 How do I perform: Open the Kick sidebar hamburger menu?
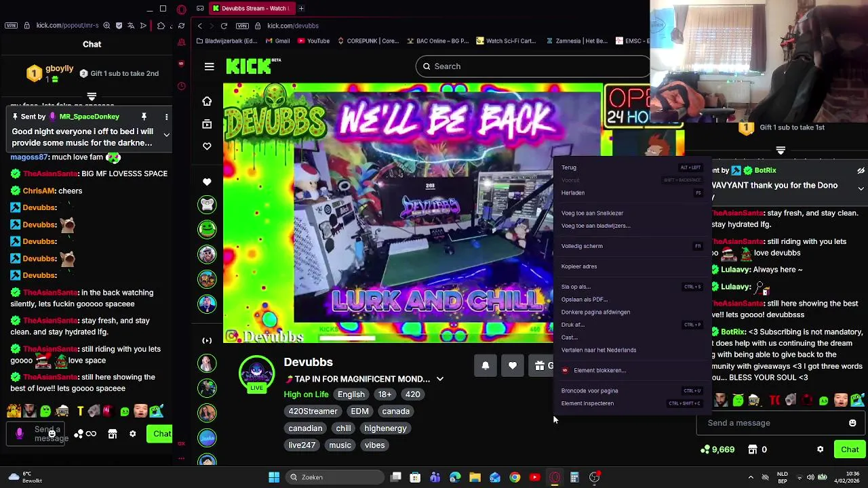[209, 66]
